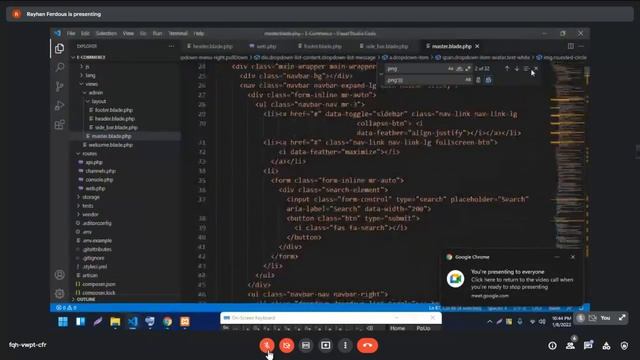
Task: Show everyone participants panel
Action: pyautogui.click(x=570, y=346)
